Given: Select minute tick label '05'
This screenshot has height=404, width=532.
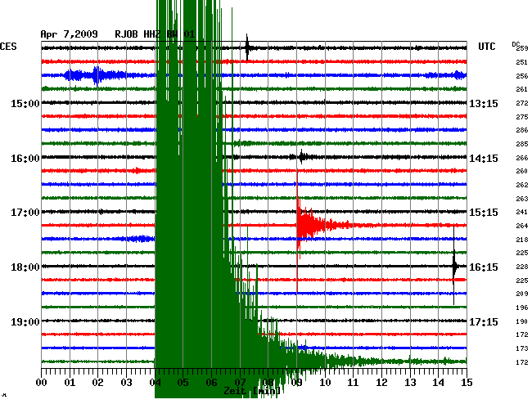Looking at the screenshot, I should tap(183, 382).
